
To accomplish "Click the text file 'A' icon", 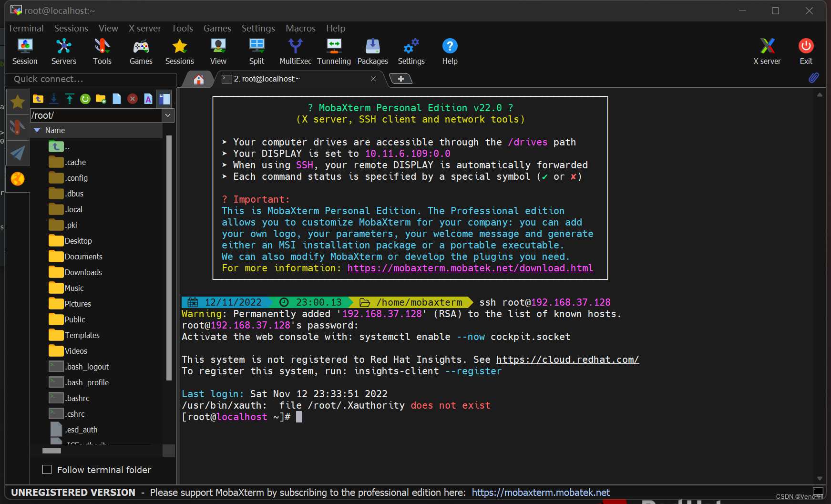I will 148,99.
